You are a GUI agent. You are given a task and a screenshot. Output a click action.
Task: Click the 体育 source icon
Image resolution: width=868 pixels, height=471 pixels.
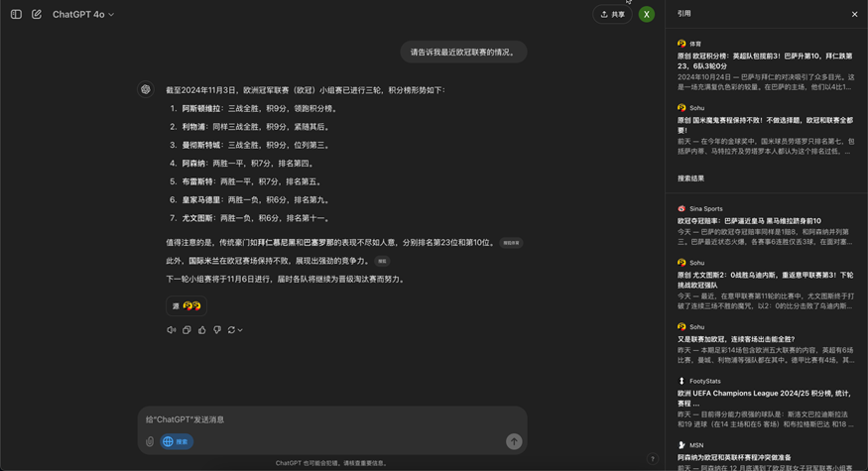682,44
